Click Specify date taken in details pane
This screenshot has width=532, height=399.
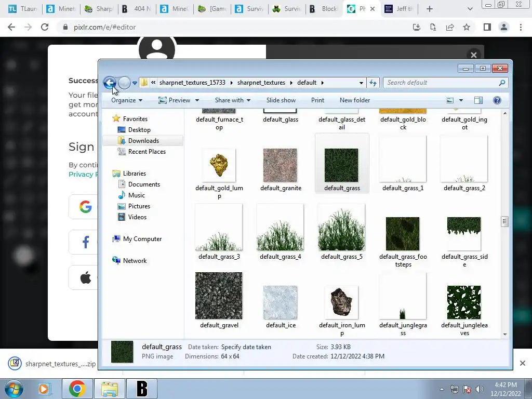(x=246, y=347)
